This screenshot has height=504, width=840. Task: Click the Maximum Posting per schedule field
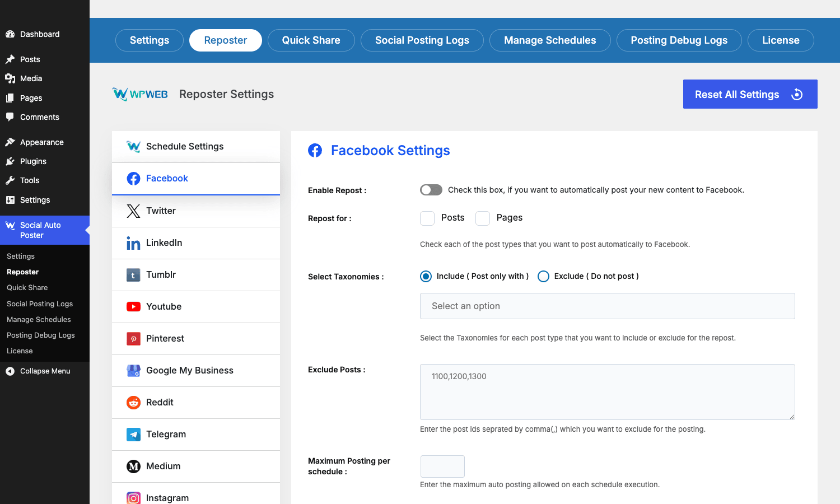point(442,466)
